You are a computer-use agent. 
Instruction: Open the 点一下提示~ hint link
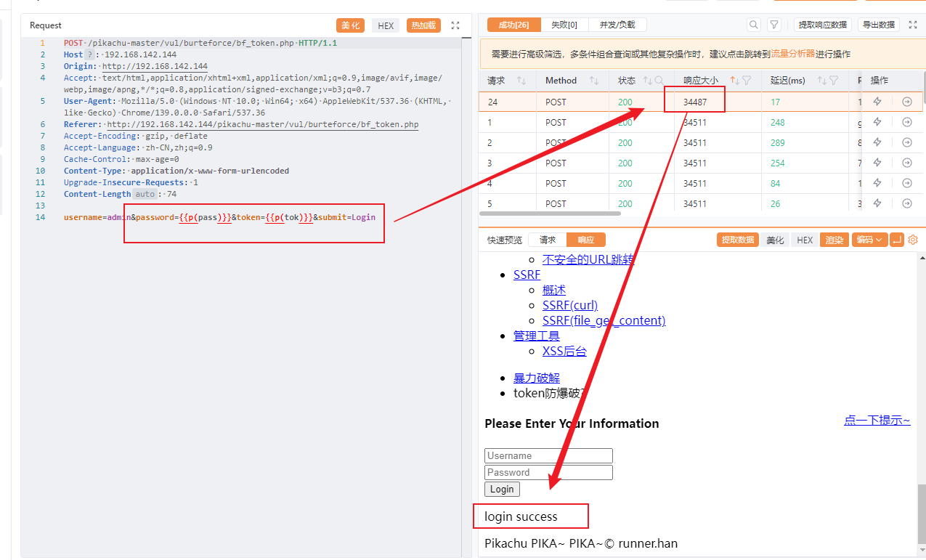tap(877, 420)
